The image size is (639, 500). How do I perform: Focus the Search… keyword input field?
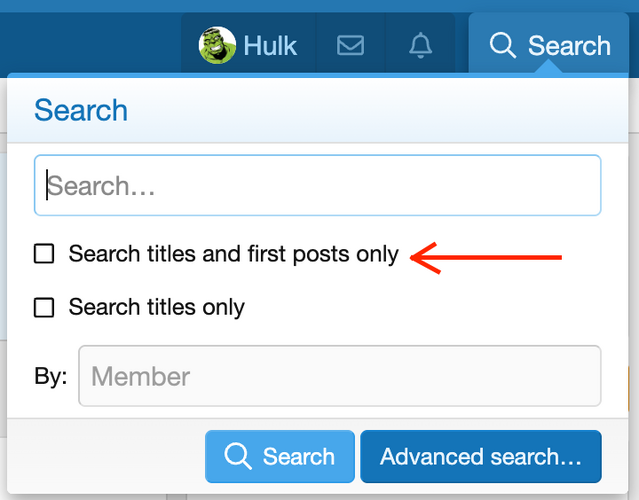[x=317, y=185]
